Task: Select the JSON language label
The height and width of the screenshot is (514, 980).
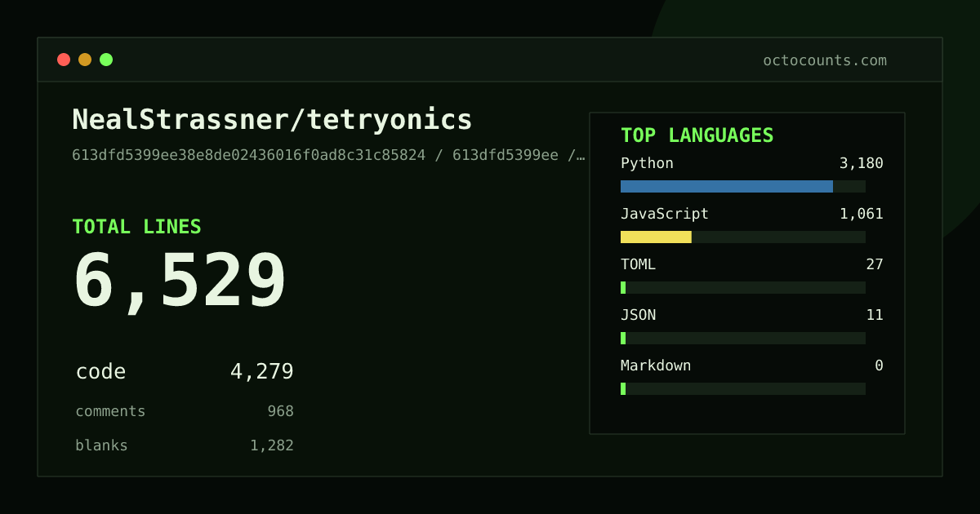Action: [638, 315]
